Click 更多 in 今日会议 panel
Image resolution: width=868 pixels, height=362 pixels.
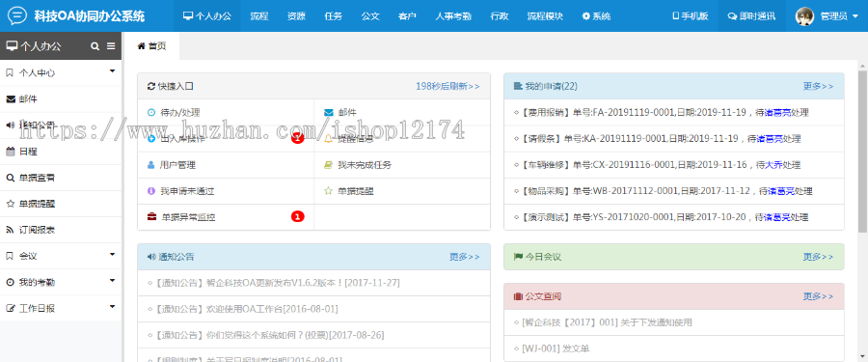coord(818,257)
